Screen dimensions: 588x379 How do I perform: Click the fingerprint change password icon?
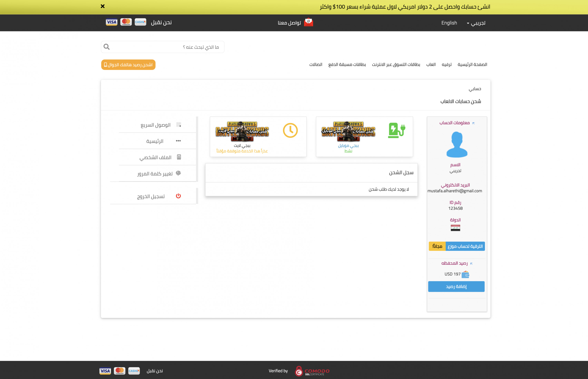click(178, 173)
